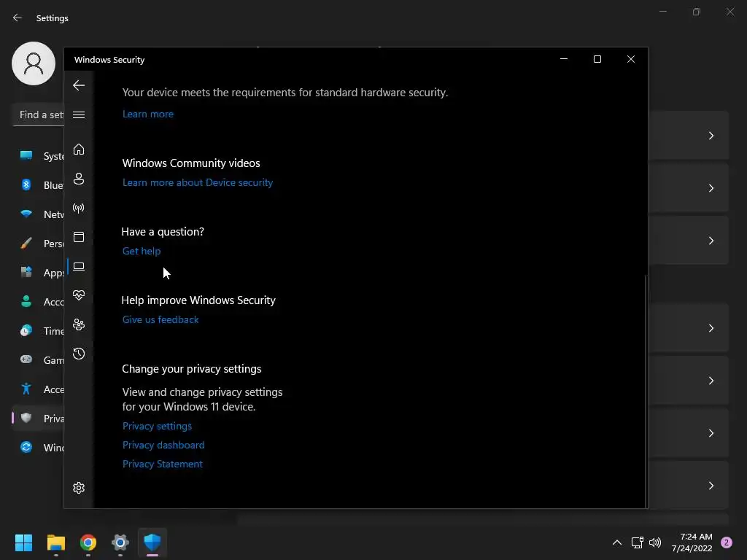
Task: Select Windows Update in Settings sidebar
Action: click(39, 448)
